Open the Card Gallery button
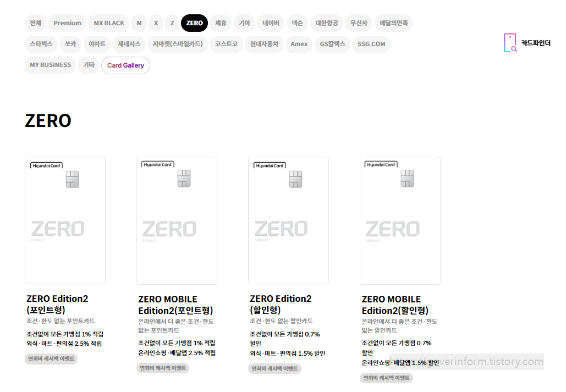This screenshot has width=566, height=392. (125, 65)
